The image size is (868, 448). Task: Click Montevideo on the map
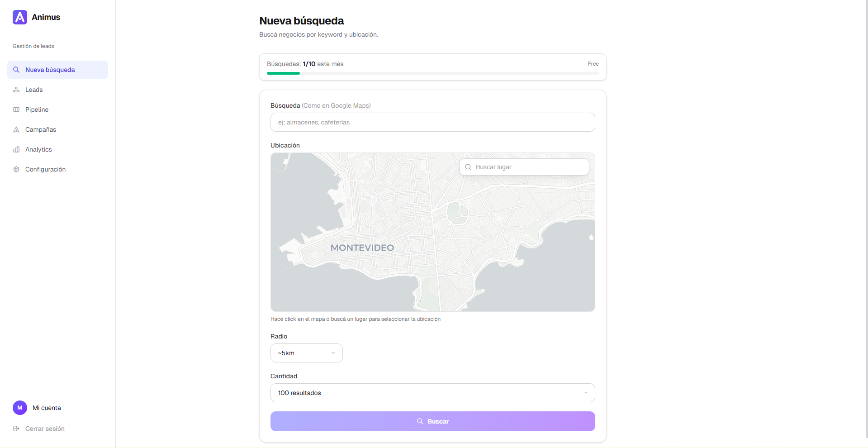pyautogui.click(x=361, y=248)
